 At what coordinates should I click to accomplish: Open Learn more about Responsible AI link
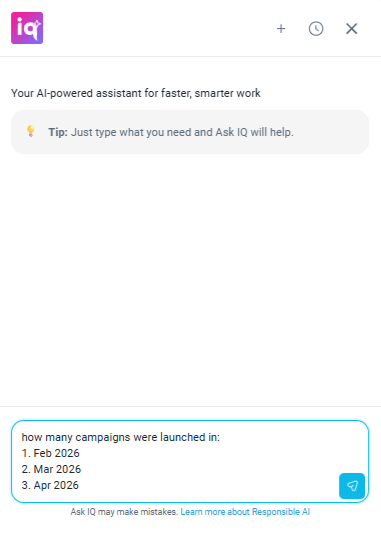[245, 512]
